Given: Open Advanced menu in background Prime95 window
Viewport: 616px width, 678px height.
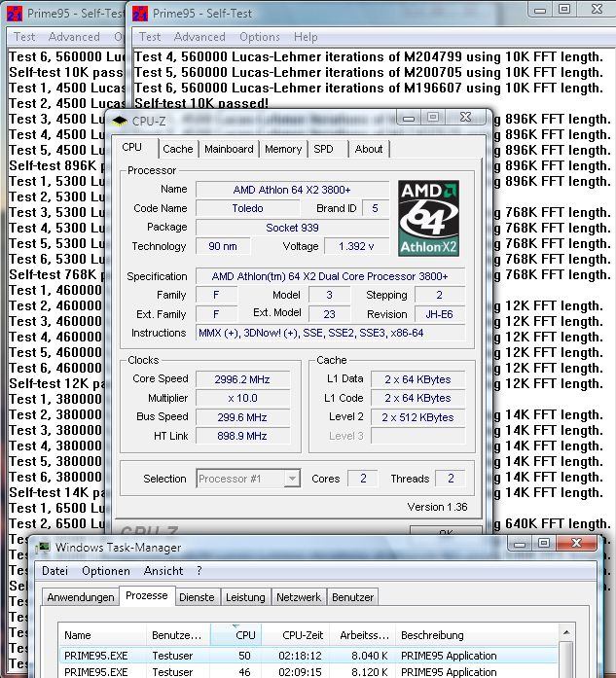Looking at the screenshot, I should (74, 37).
